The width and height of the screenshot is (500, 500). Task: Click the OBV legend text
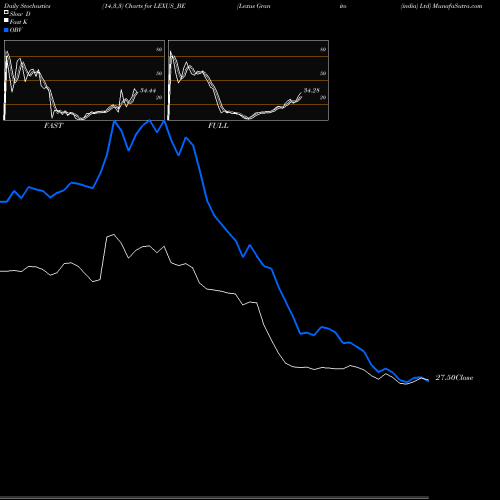point(16,30)
